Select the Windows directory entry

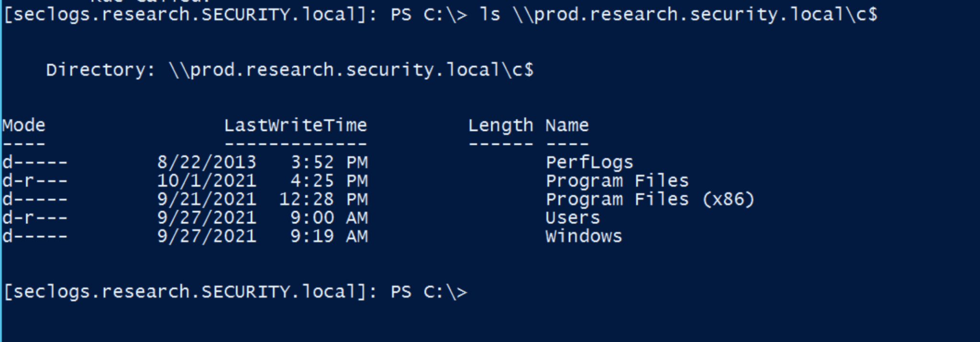coord(583,236)
